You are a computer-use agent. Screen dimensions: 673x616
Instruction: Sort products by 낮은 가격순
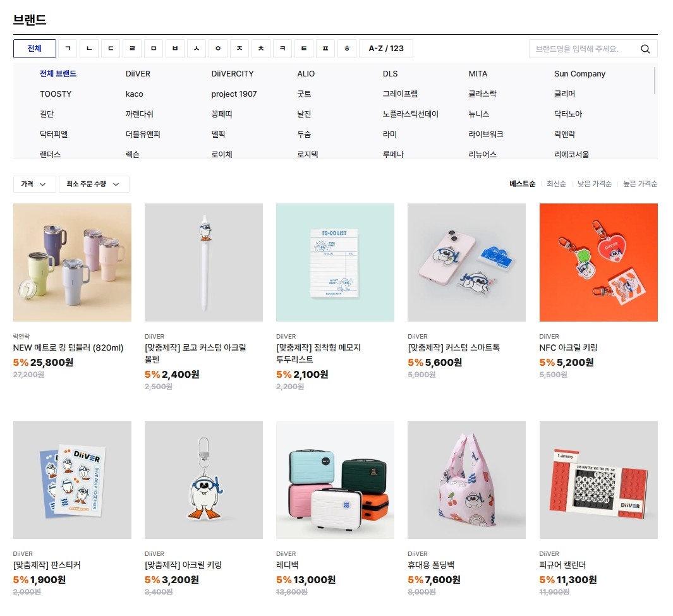595,184
